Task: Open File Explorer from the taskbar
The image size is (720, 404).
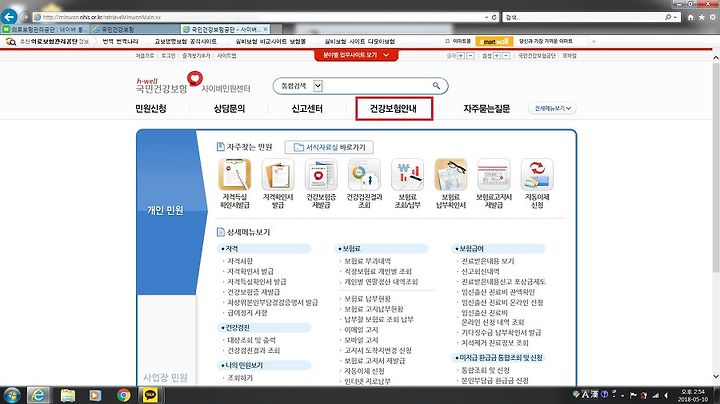Action: pyautogui.click(x=68, y=395)
